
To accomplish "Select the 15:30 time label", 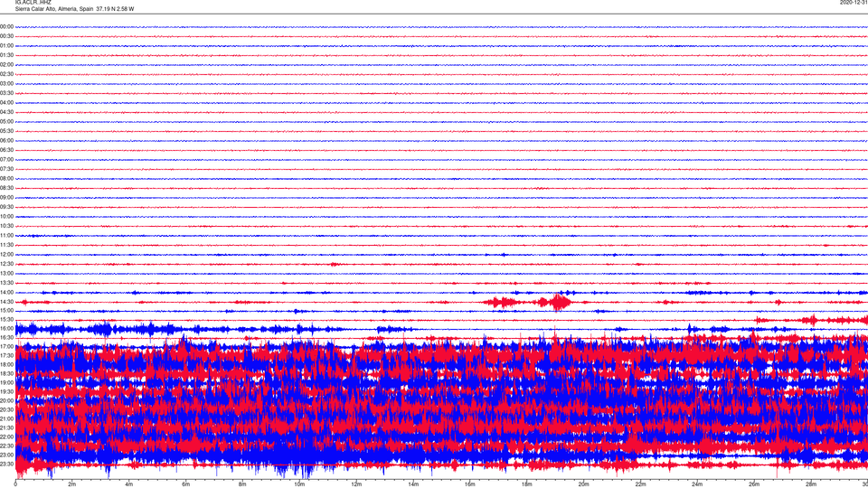I will tap(6, 320).
